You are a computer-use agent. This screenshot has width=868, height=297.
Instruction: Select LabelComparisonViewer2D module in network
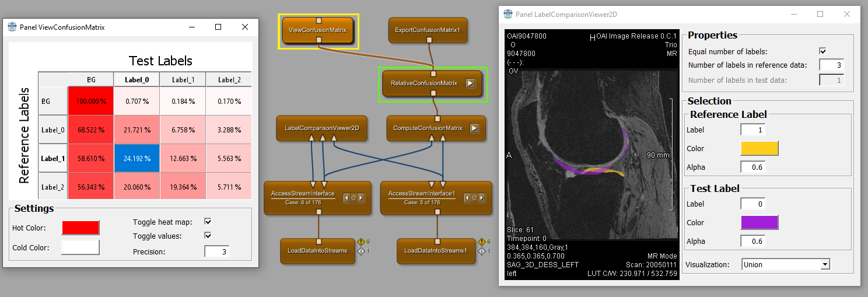click(322, 128)
